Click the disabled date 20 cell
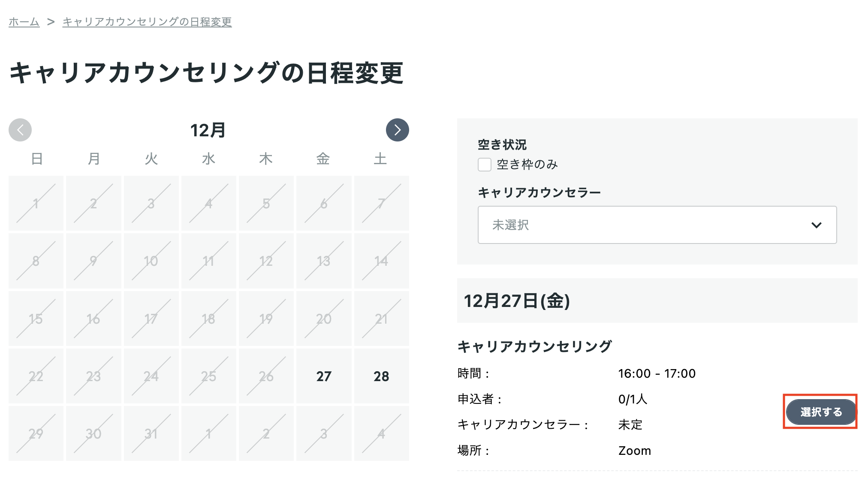 pyautogui.click(x=324, y=319)
